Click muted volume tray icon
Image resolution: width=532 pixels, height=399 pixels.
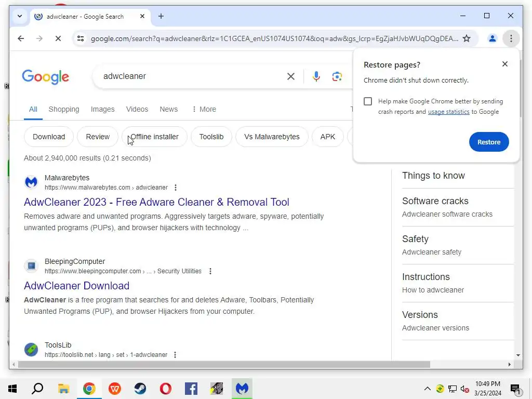[x=464, y=389]
